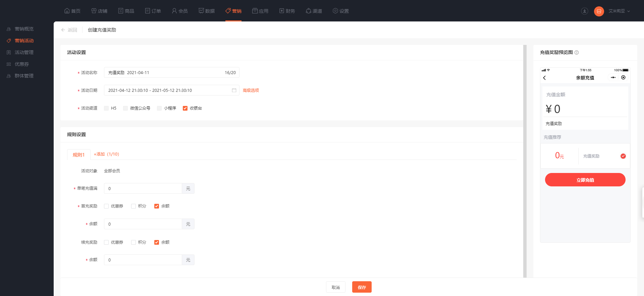This screenshot has height=296, width=644.
Task: Click the 0元 recharge option in preview
Action: 559,156
